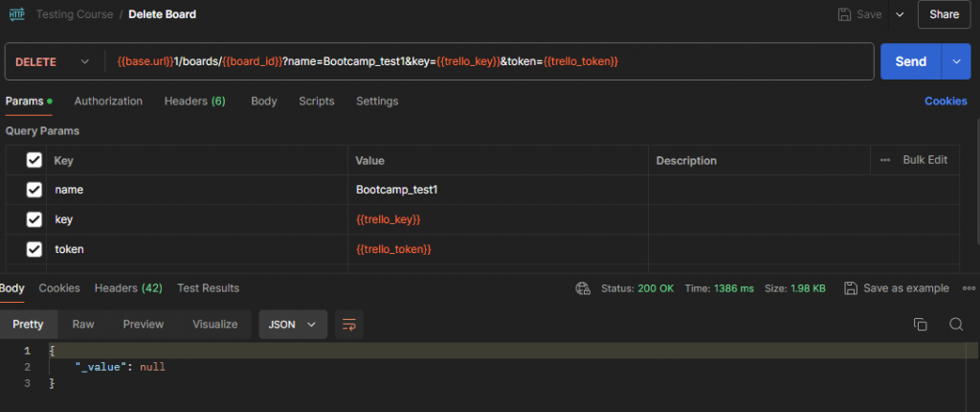Image resolution: width=980 pixels, height=412 pixels.
Task: Click the "_value": null line
Action: (120, 367)
